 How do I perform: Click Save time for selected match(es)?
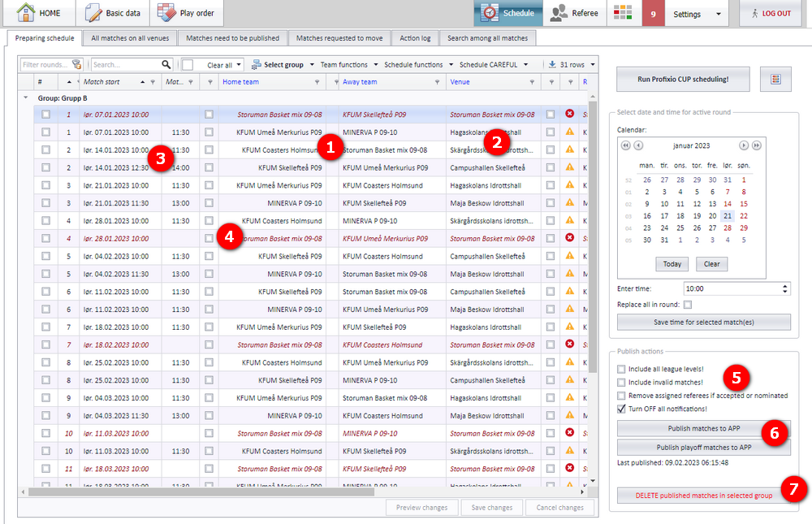click(x=703, y=322)
